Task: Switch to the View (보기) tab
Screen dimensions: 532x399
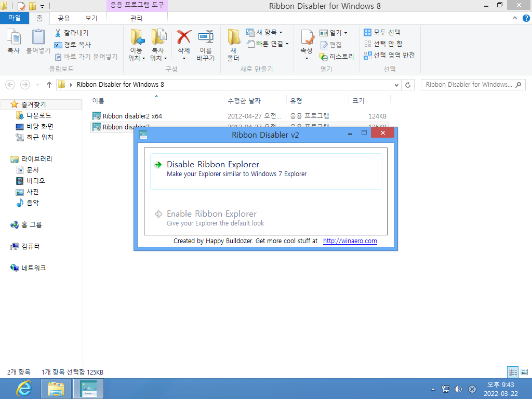Action: (x=91, y=18)
